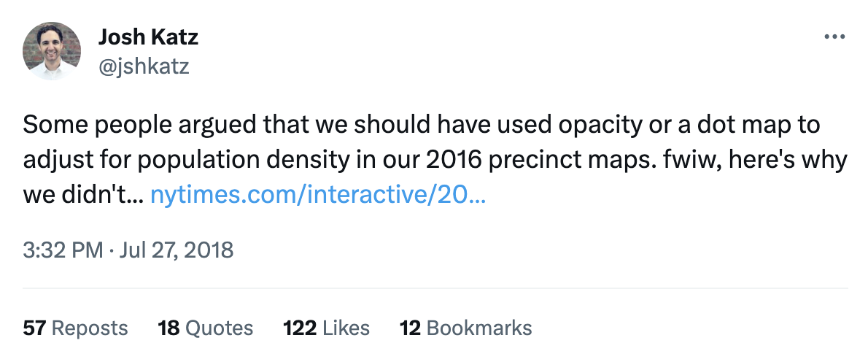Open the 12 Bookmarks count
The height and width of the screenshot is (362, 868).
(465, 328)
